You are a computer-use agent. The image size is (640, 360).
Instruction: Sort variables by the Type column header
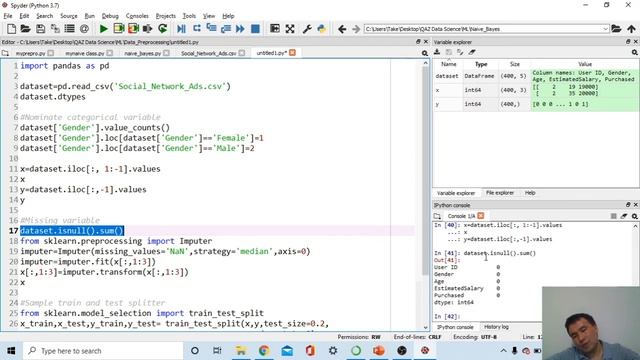(481, 64)
